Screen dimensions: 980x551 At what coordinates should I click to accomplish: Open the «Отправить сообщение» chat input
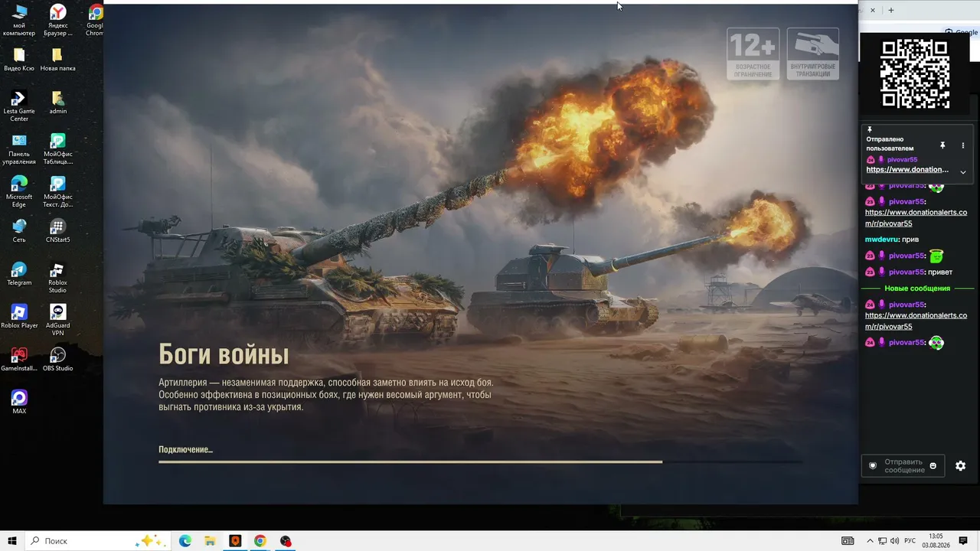903,465
